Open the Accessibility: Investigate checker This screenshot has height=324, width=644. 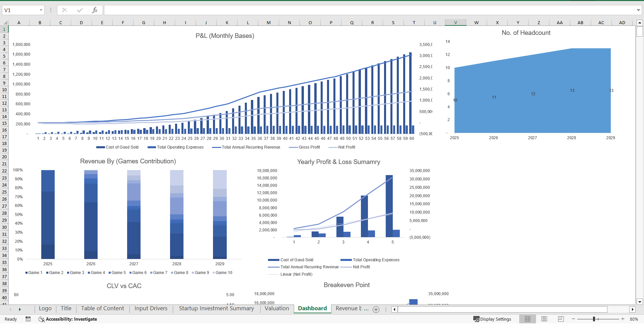click(x=68, y=319)
